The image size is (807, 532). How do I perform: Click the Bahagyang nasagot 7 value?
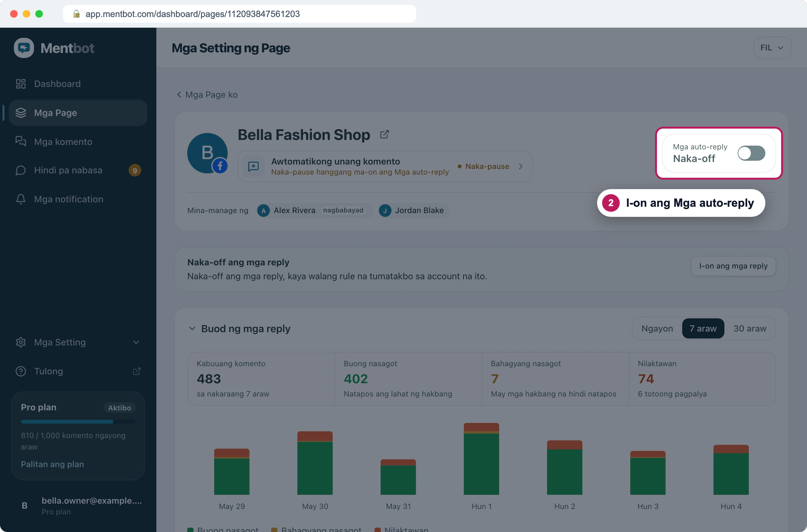pos(495,379)
